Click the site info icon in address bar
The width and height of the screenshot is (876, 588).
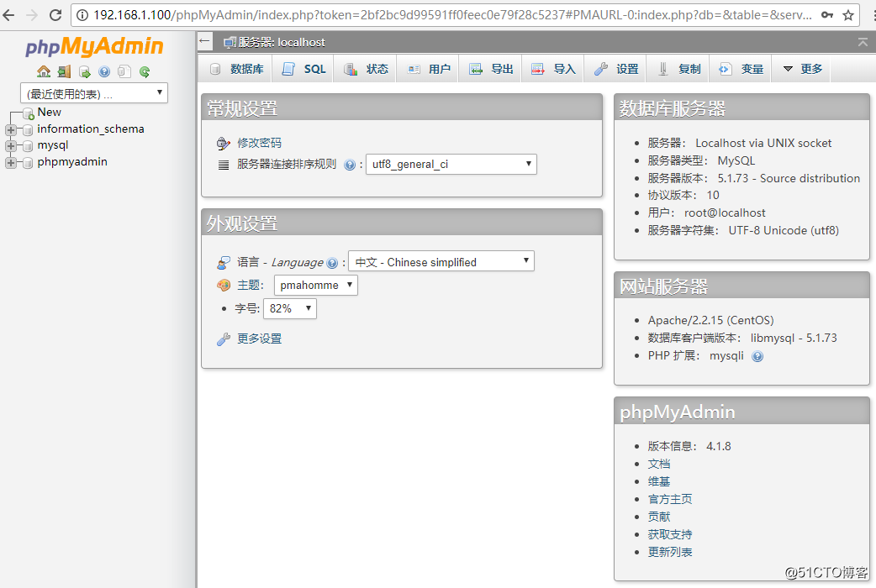coord(82,15)
